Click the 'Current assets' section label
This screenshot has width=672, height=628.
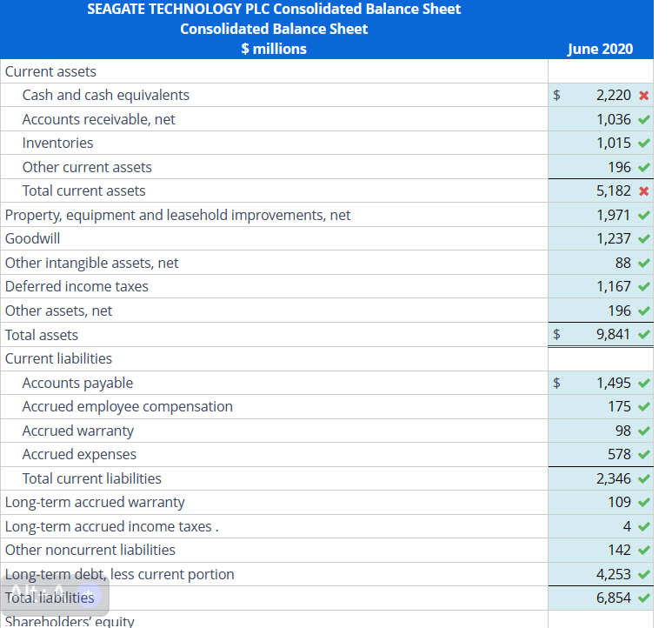click(50, 71)
